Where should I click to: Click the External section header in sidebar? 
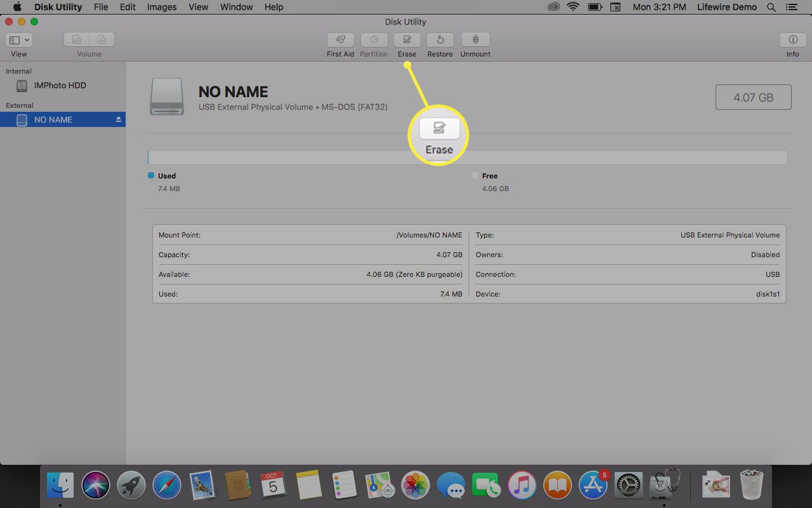pyautogui.click(x=20, y=105)
